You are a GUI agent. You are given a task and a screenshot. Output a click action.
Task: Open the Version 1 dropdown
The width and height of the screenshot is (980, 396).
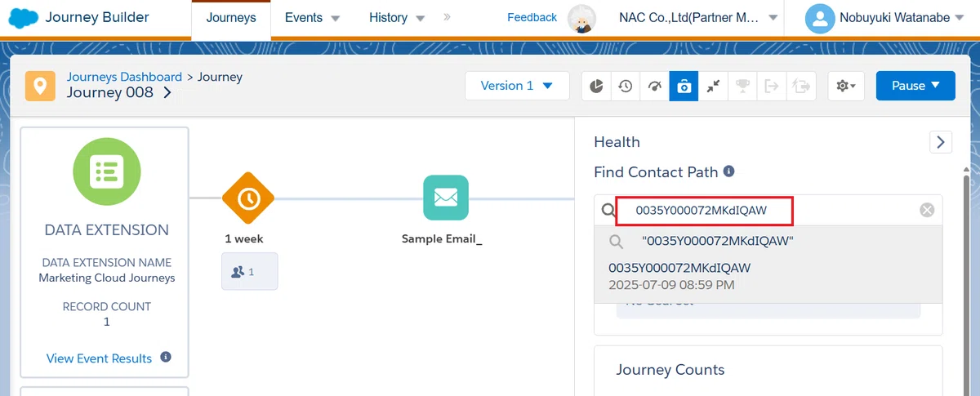(517, 86)
